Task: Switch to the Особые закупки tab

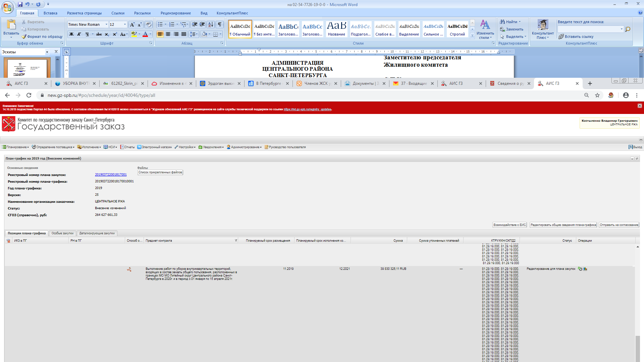Action: point(62,233)
